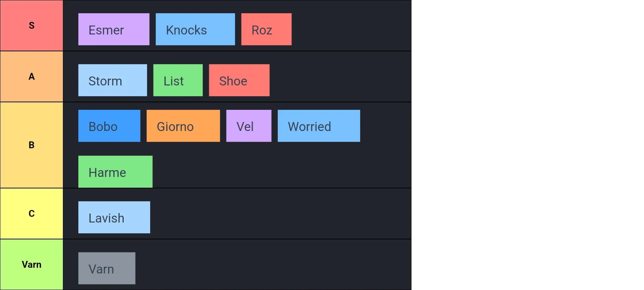
Task: Select the Worried tile
Action: tap(319, 126)
